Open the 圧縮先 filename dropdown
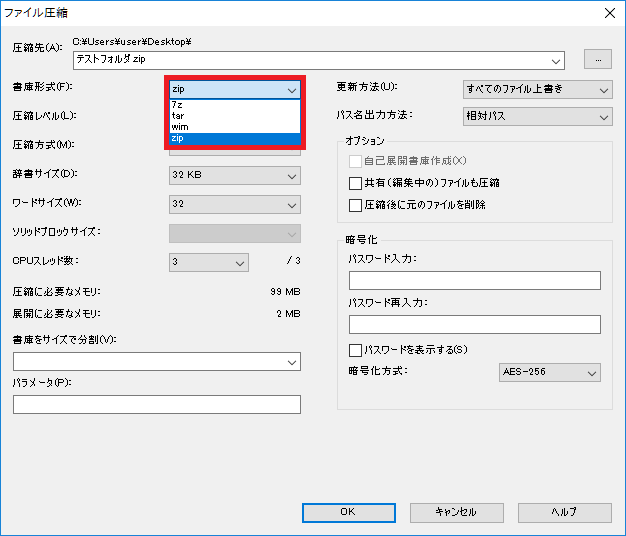The height and width of the screenshot is (536, 626). 555,61
